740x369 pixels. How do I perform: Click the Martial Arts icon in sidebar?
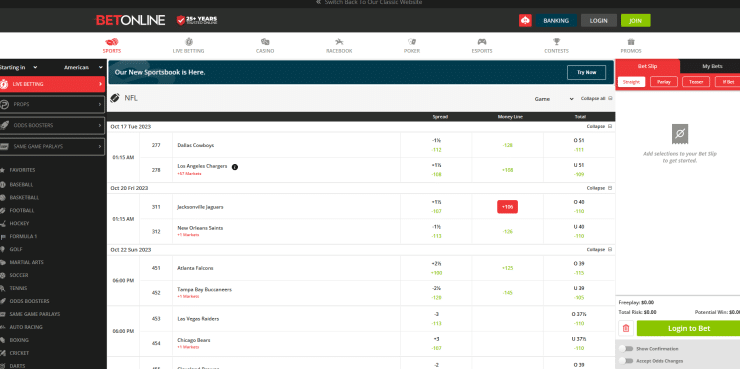tap(2, 262)
